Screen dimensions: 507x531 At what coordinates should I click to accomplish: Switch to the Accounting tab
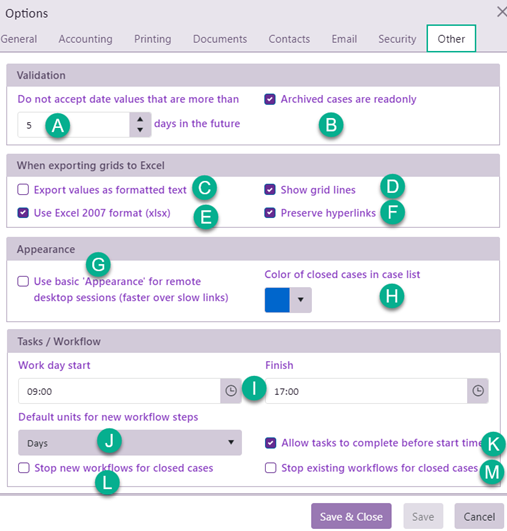(x=85, y=39)
